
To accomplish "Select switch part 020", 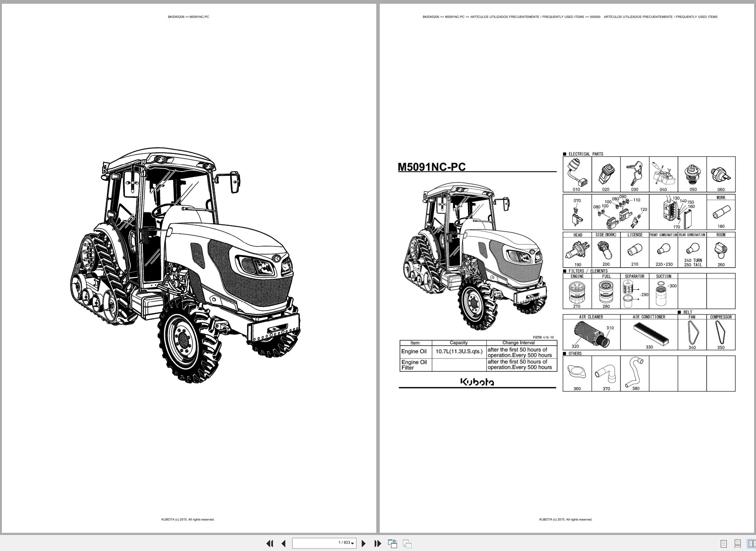I will (606, 174).
